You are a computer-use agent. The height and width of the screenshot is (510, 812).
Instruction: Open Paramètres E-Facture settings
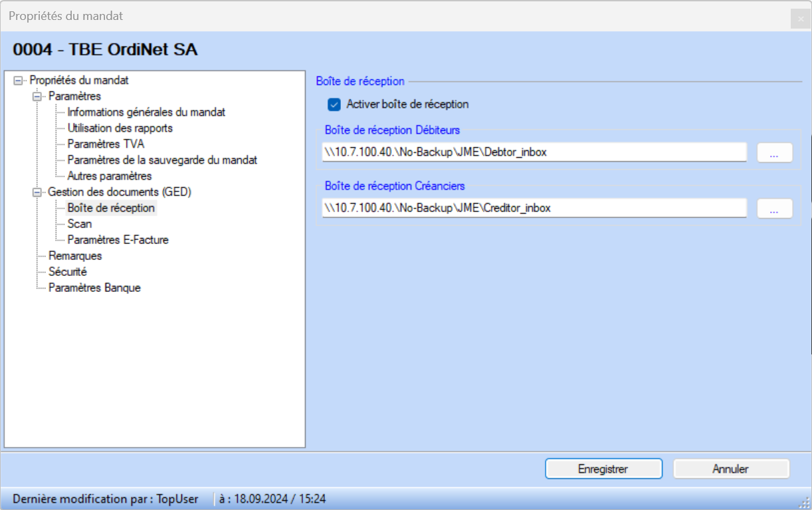pyautogui.click(x=118, y=240)
